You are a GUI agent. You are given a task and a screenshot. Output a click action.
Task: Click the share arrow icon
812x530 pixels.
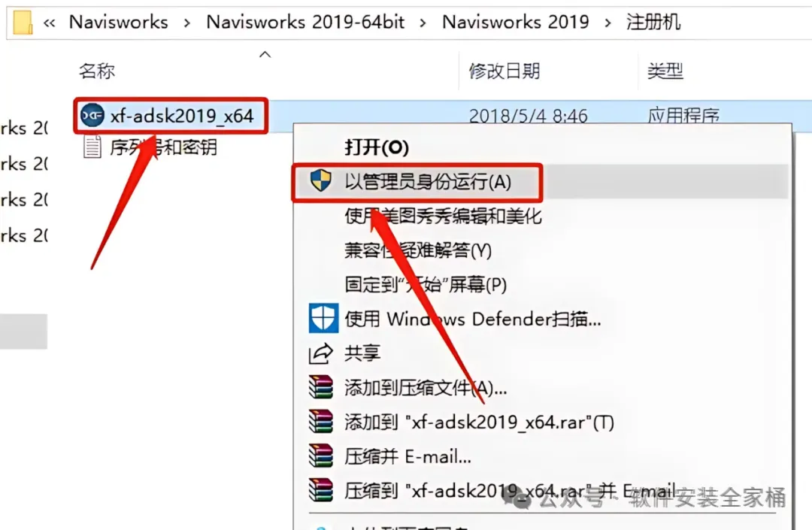320,353
